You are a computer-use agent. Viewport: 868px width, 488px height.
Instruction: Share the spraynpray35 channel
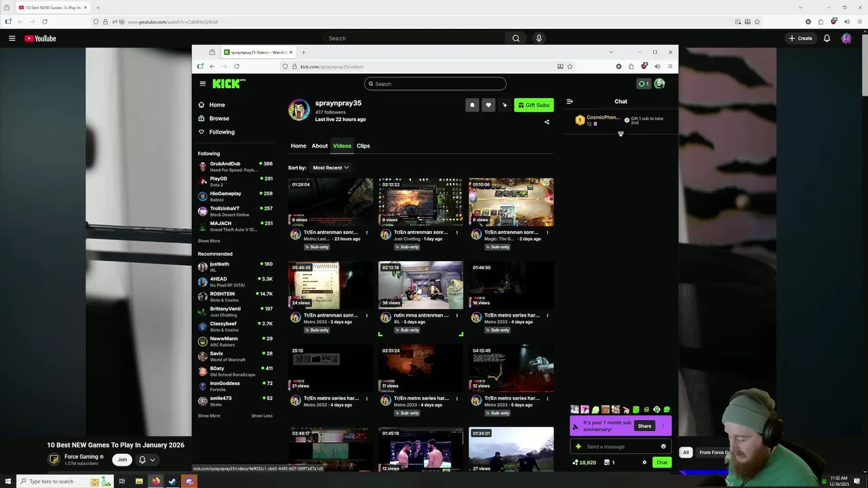547,123
